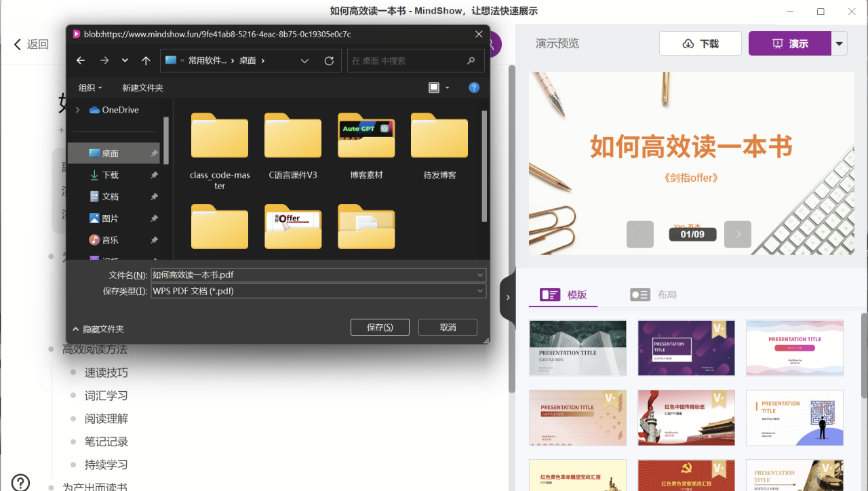This screenshot has height=491, width=868.
Task: Choose the beige red-stars template thumbnail
Action: click(x=578, y=418)
